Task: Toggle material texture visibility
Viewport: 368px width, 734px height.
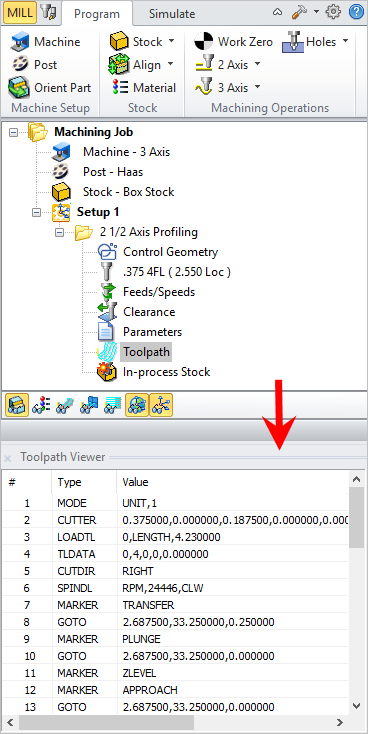Action: 41,405
